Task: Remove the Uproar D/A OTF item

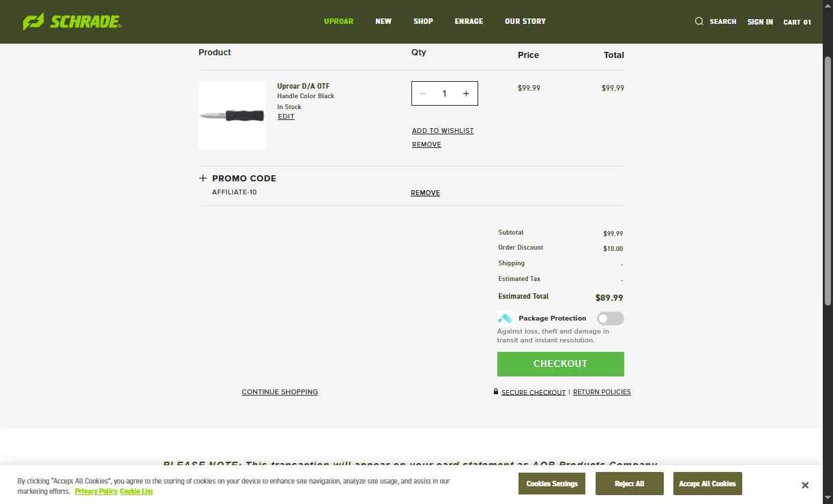Action: [426, 145]
